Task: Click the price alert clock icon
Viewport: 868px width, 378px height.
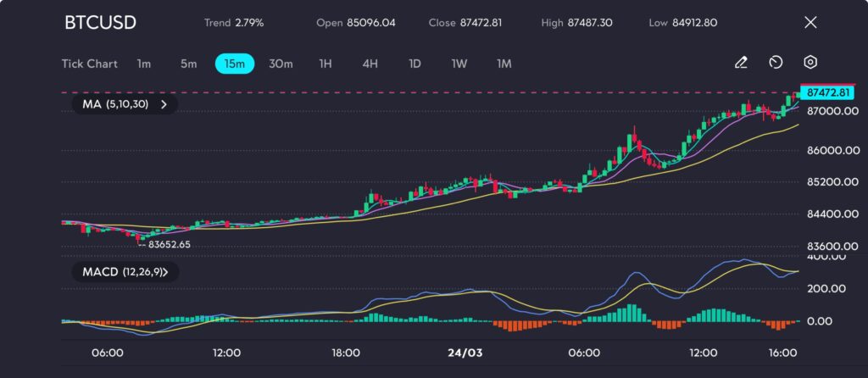Action: pyautogui.click(x=776, y=63)
